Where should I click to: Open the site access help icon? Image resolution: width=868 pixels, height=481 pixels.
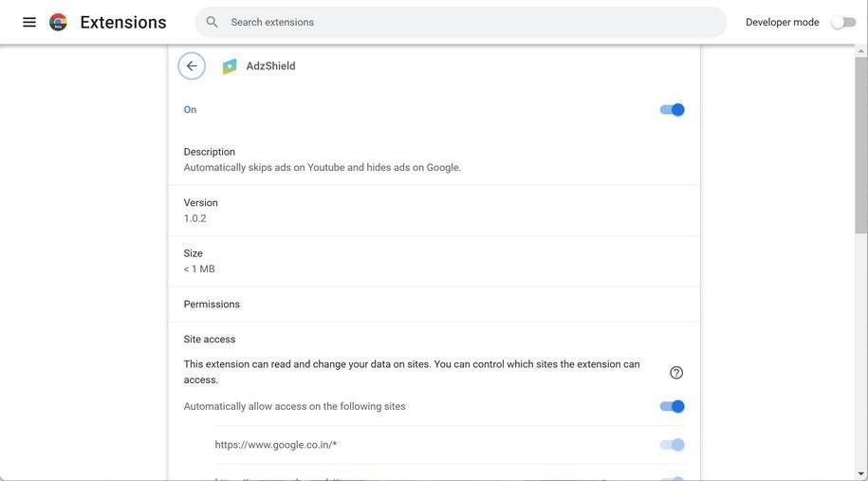pyautogui.click(x=676, y=373)
